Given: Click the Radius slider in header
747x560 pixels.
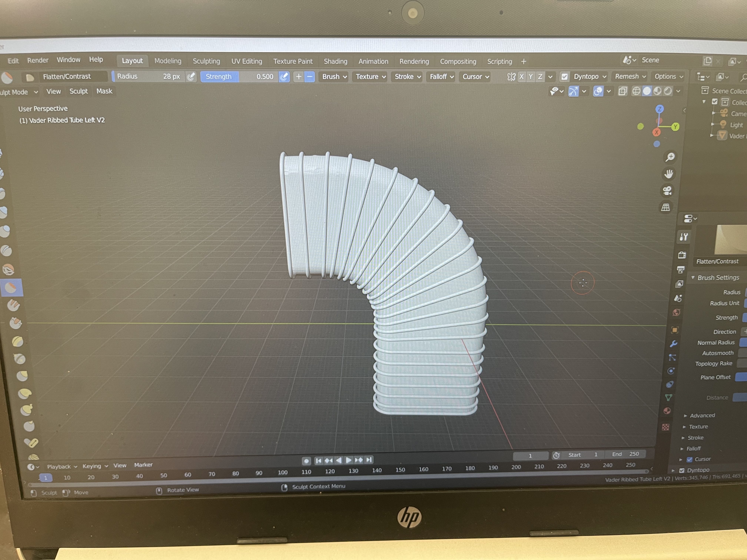Looking at the screenshot, I should click(149, 77).
